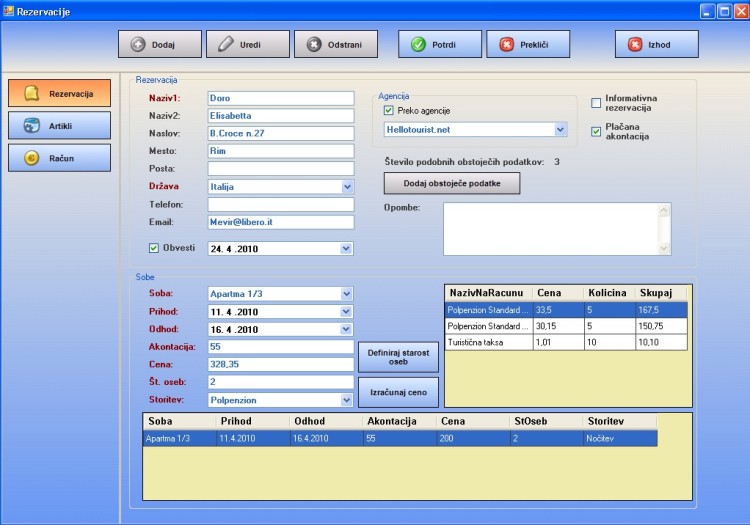Viewport: 750px width, 525px height.
Task: Click the green Potrdi checkmark icon
Action: [418, 45]
